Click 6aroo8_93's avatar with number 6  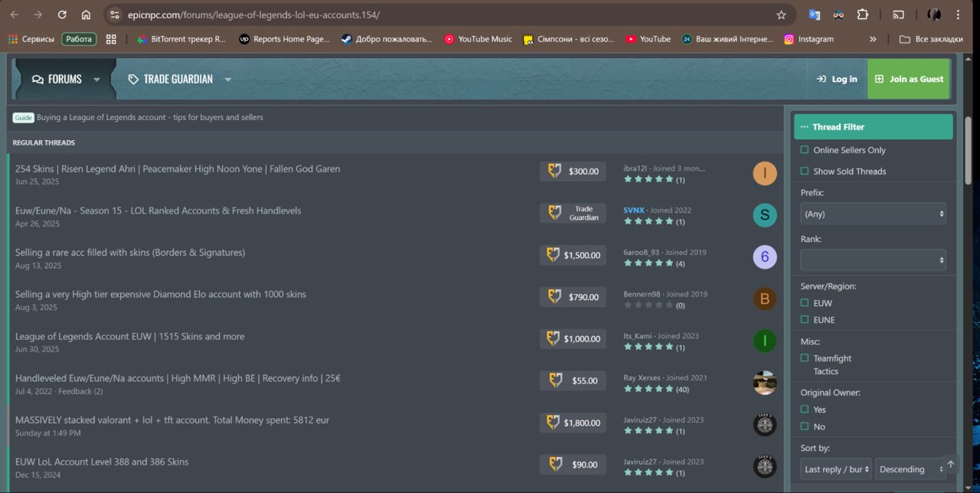(765, 257)
